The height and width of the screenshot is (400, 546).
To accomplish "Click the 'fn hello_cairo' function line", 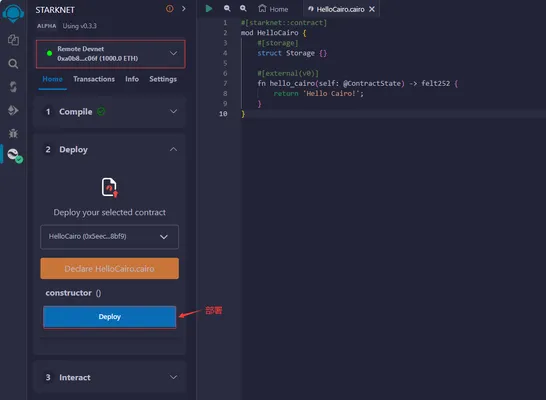I will click(358, 84).
